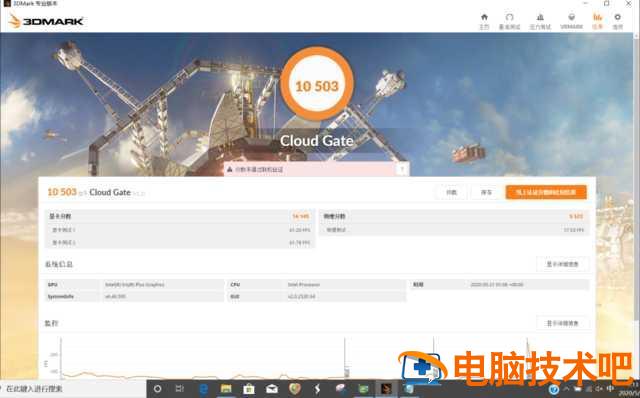Open Microsoft Store from taskbar
Screen dimensions: 640x398
click(249, 389)
